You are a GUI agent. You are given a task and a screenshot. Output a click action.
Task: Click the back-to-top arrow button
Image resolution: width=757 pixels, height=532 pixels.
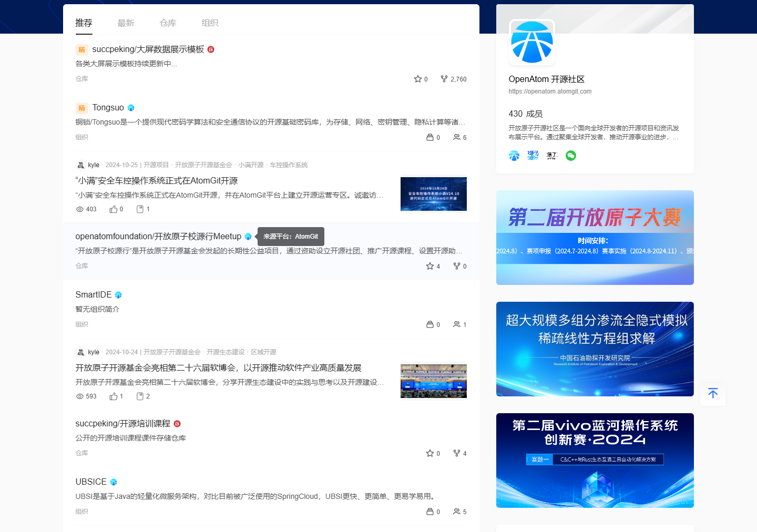point(713,393)
